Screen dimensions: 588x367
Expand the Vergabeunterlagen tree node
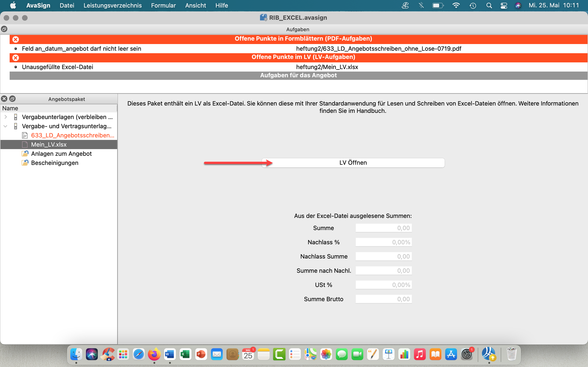pos(6,117)
